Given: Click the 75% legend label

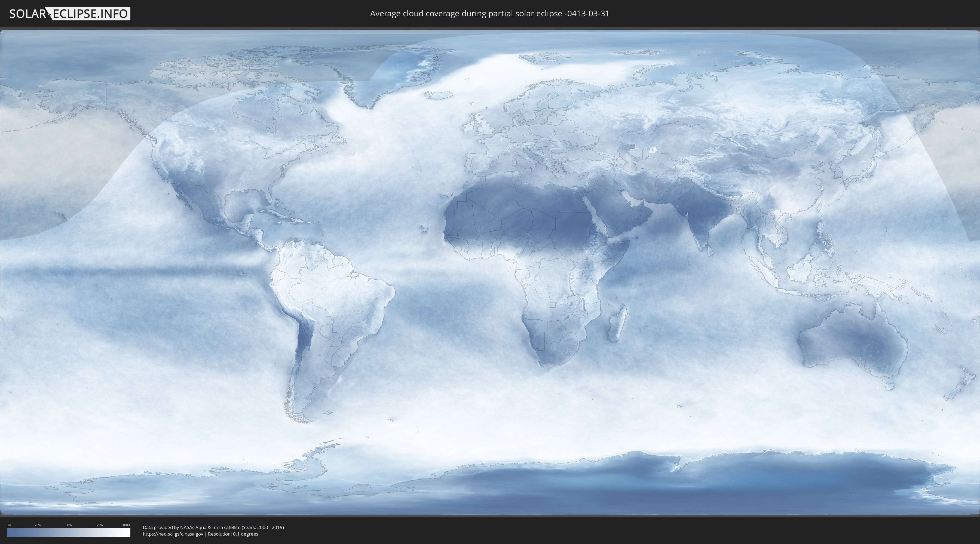Looking at the screenshot, I should coord(99,525).
